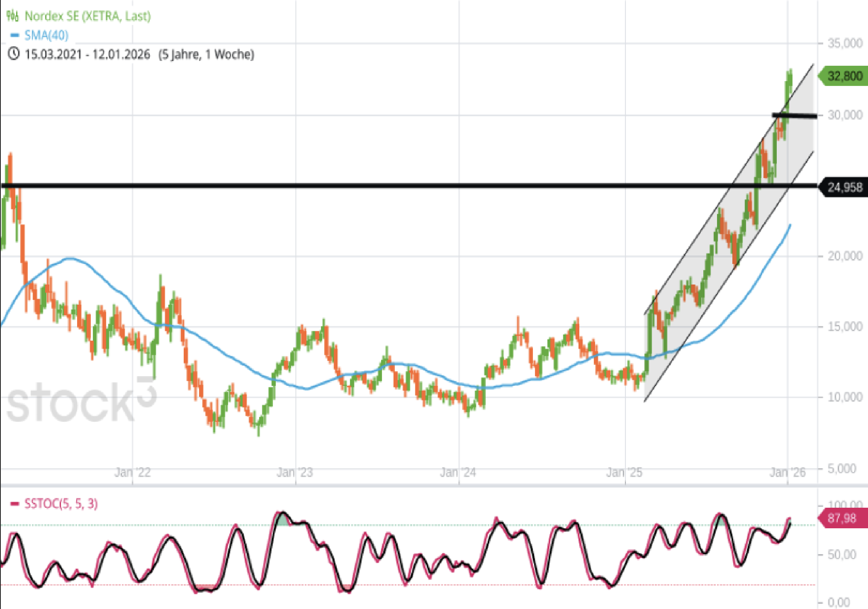Click the 50,00 label on the stochastic axis
The width and height of the screenshot is (868, 609).
click(x=841, y=555)
